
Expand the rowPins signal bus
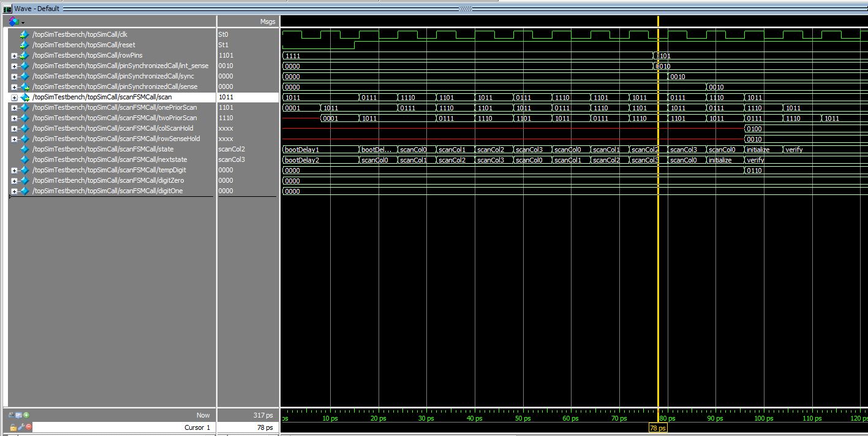[x=14, y=56]
